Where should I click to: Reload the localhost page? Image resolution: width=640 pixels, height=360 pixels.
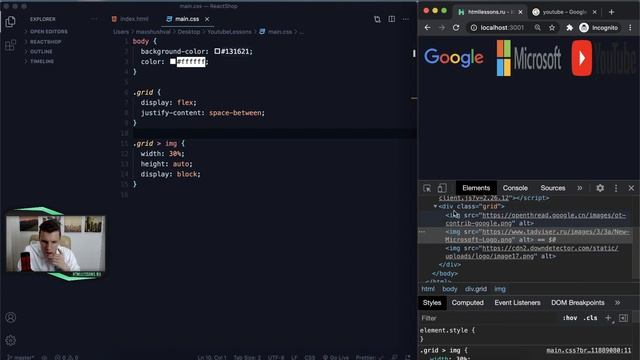(456, 28)
